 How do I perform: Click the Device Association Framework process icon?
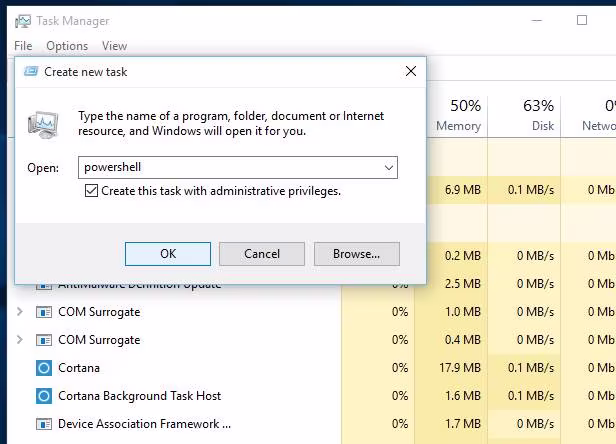point(44,424)
